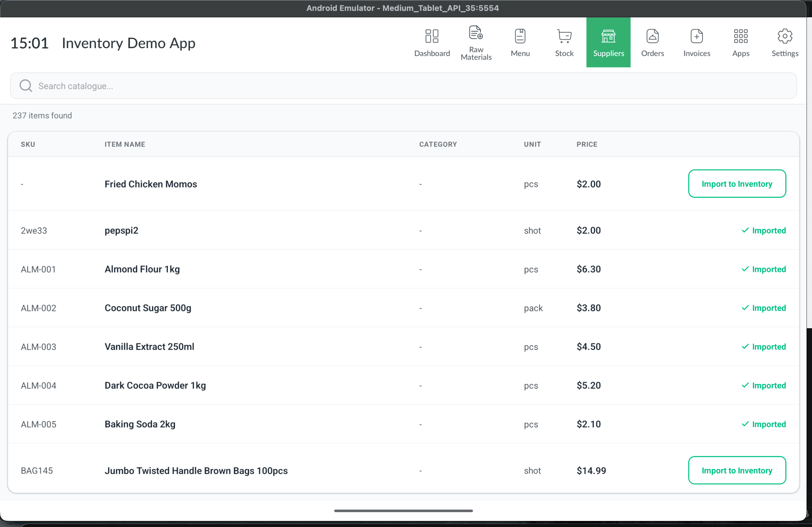Open the Menu icon in navigation
Screen dimensions: 812x527
click(520, 36)
